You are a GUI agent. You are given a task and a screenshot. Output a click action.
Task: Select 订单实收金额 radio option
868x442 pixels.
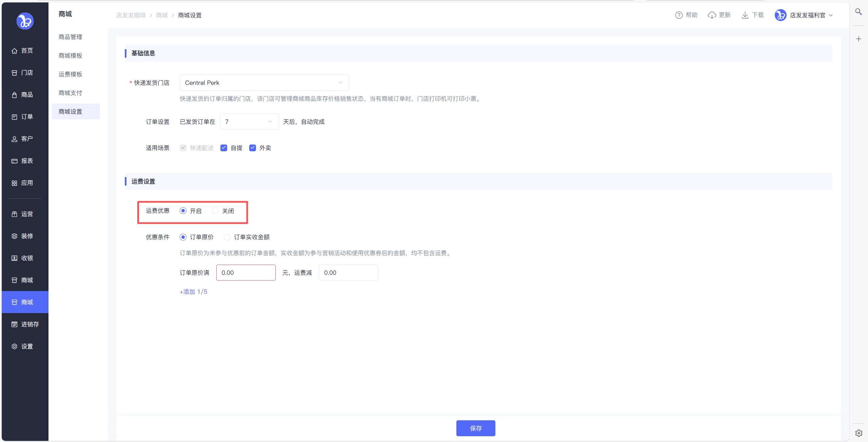pyautogui.click(x=227, y=237)
